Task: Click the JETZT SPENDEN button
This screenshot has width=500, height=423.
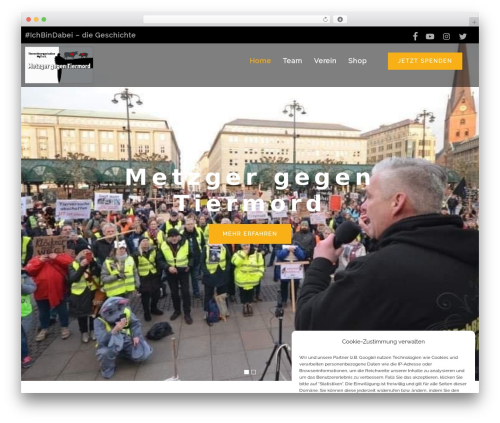Action: tap(425, 61)
